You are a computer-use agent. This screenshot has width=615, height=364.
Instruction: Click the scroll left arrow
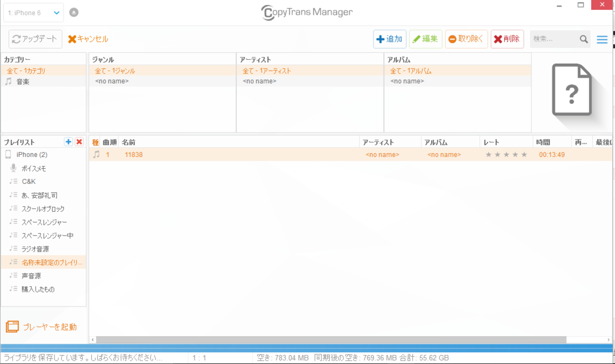pos(93,340)
